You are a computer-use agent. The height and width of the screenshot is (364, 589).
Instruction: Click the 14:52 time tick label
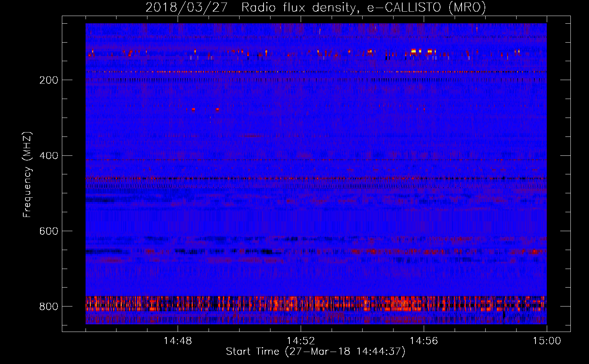(x=301, y=341)
